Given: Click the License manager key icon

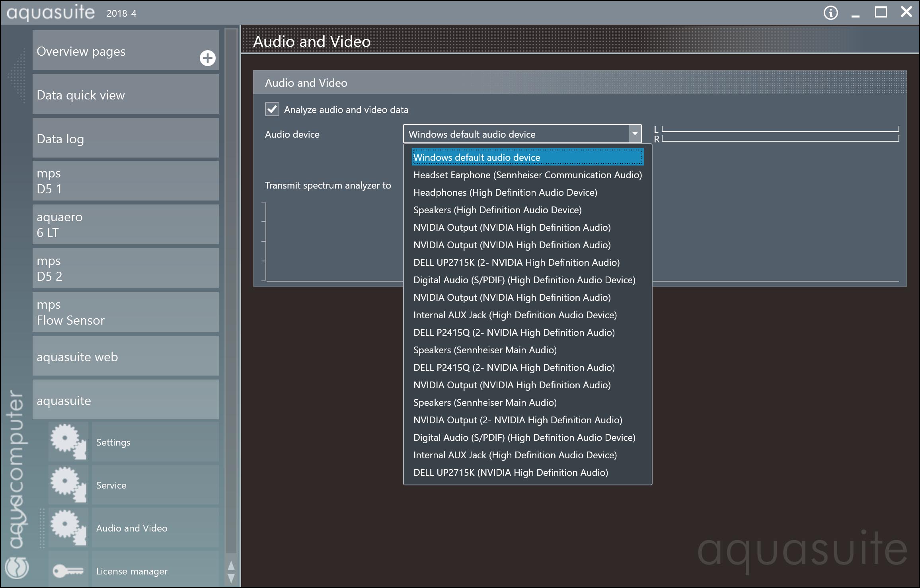Looking at the screenshot, I should tap(68, 571).
